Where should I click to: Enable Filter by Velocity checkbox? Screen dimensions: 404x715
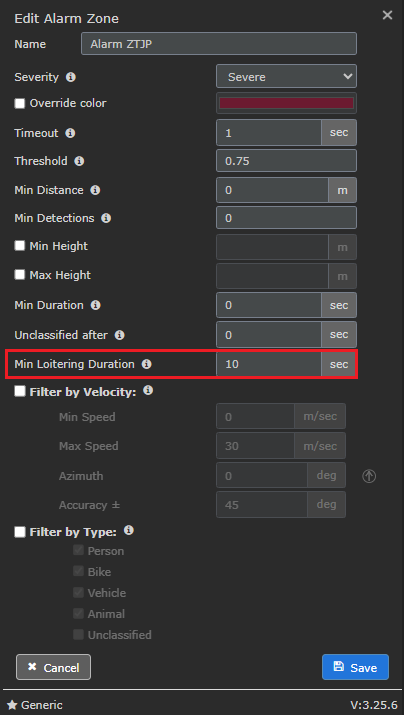pos(20,392)
